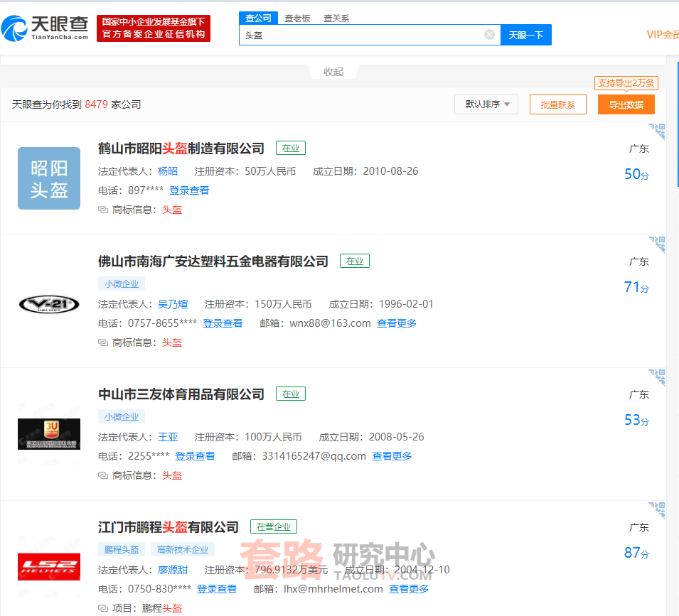Open legal representative 杨昭

[x=168, y=171]
